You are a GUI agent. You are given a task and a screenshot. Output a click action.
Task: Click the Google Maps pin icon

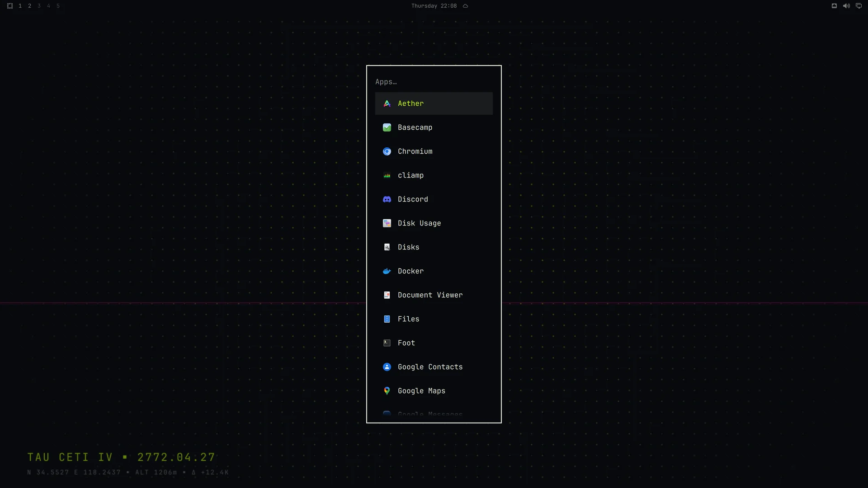[x=387, y=391]
